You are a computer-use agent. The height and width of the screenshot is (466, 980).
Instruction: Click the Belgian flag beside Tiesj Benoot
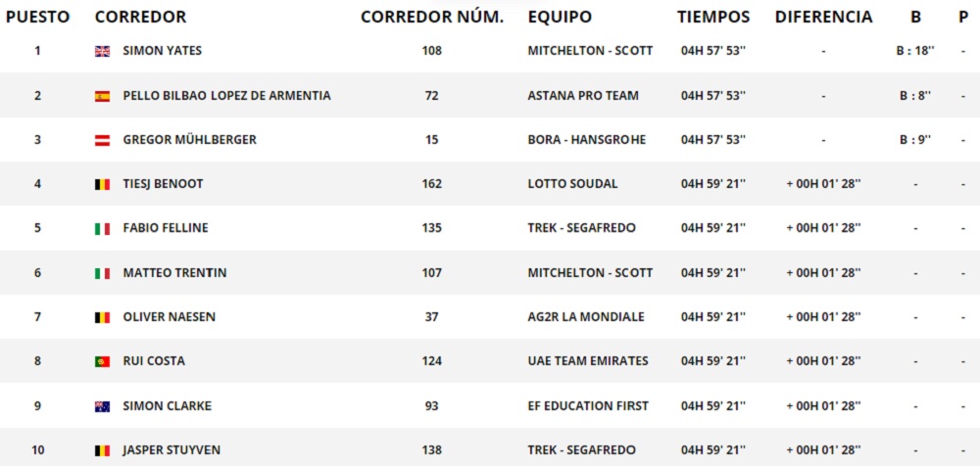[x=102, y=184]
